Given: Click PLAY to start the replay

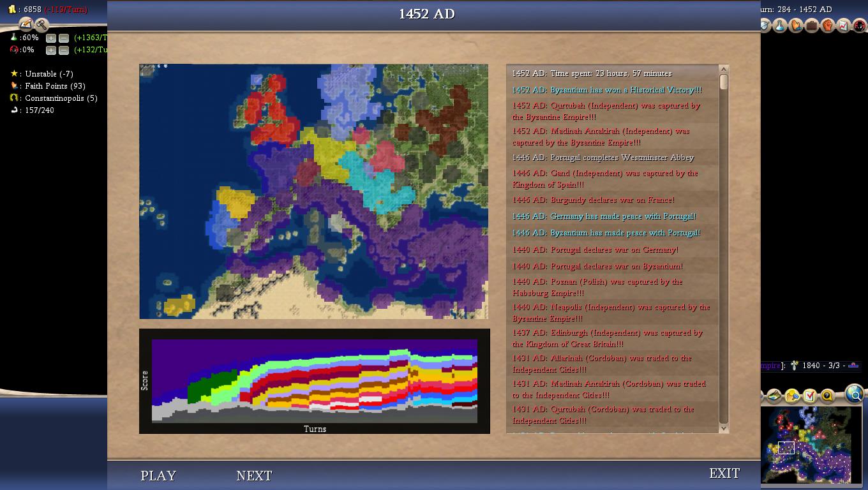Looking at the screenshot, I should (158, 475).
